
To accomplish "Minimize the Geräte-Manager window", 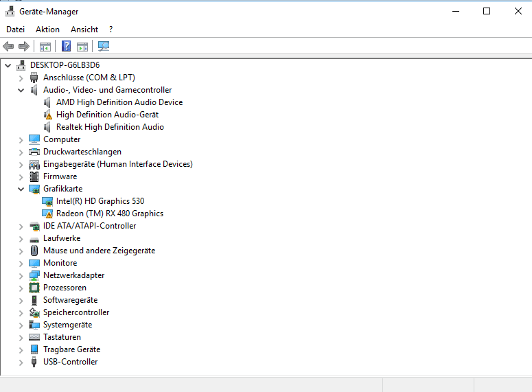I will (x=456, y=11).
